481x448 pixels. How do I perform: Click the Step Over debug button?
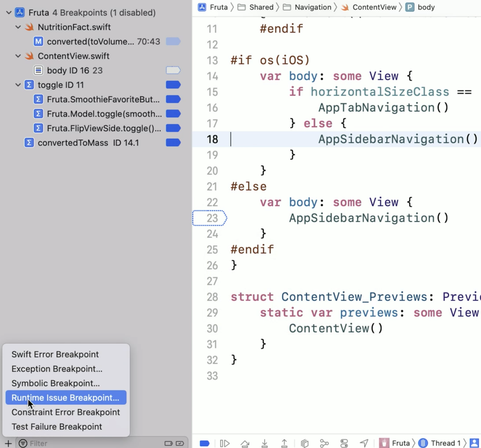tap(245, 443)
